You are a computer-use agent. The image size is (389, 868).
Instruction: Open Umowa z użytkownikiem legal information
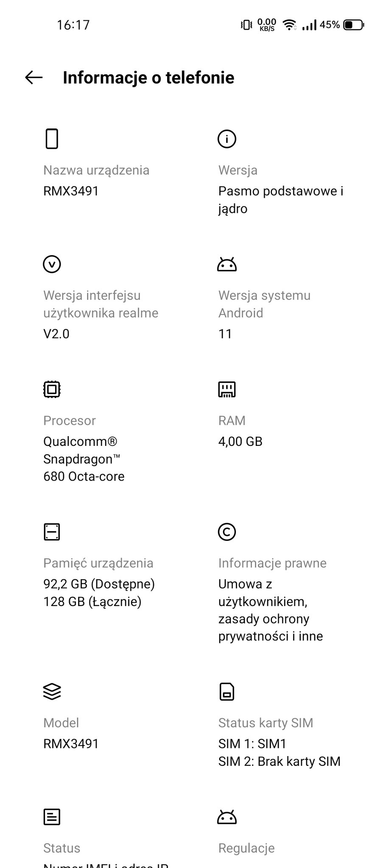pos(271,610)
